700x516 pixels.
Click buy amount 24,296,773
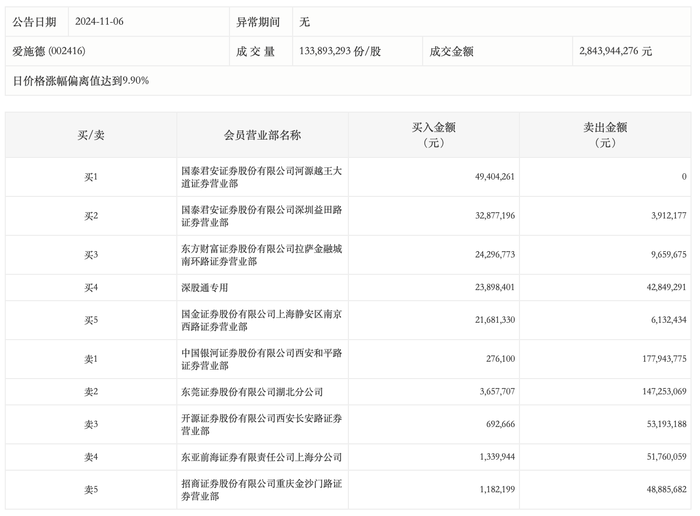(x=495, y=255)
